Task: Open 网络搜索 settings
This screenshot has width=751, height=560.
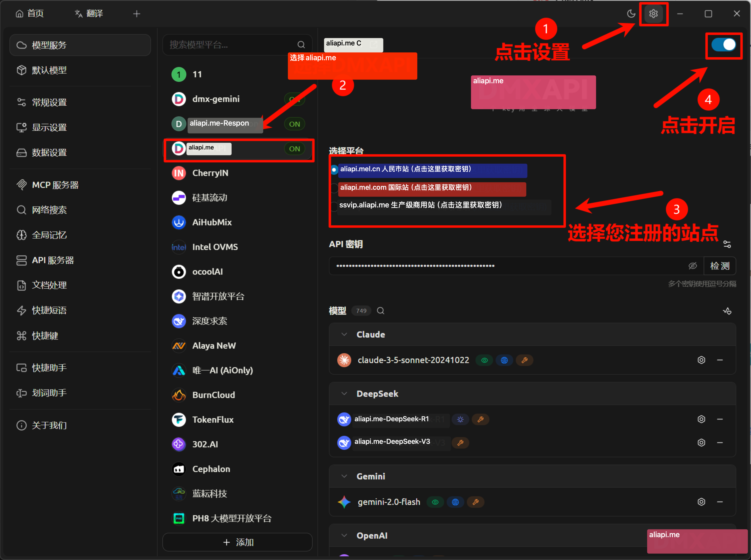Action: 80,210
